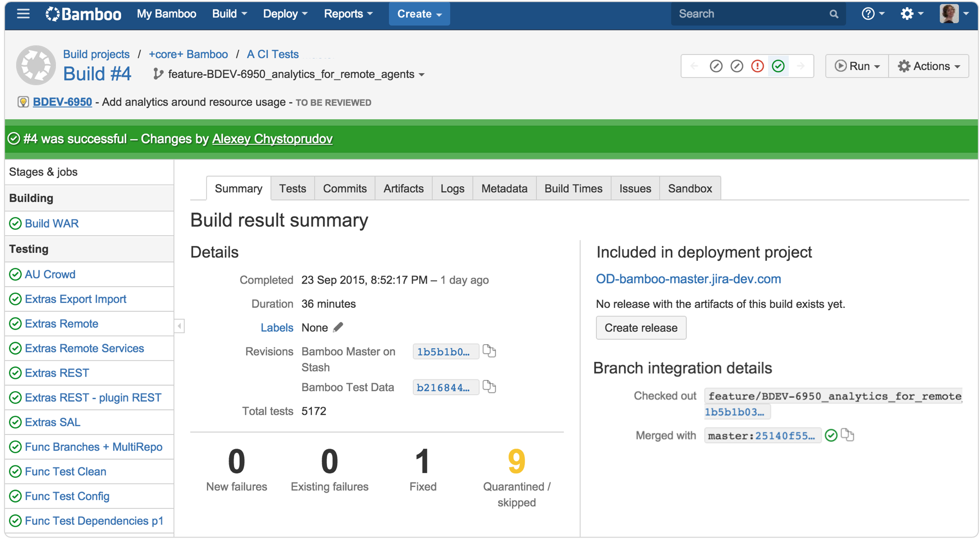The image size is (980, 541).
Task: Go to A CI Tests breadcrumb
Action: click(273, 54)
